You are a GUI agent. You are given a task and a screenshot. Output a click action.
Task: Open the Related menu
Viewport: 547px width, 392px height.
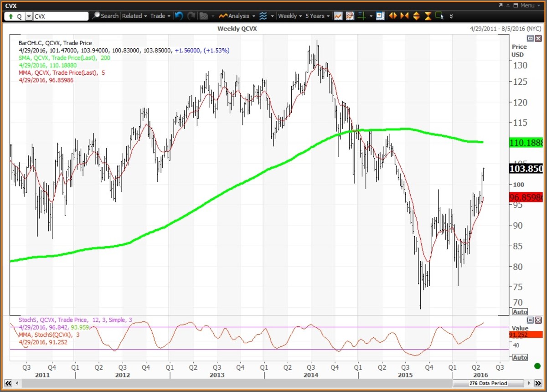click(x=134, y=16)
